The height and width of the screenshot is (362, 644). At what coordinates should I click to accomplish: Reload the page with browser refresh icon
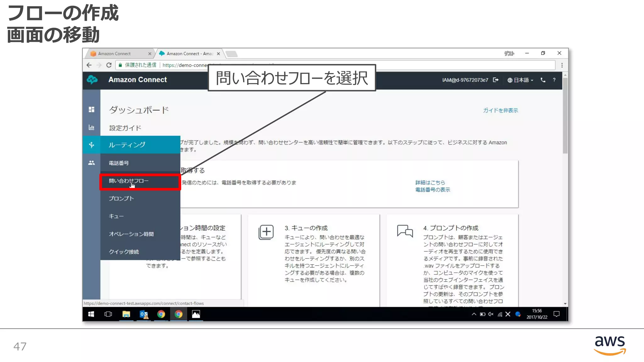[109, 65]
